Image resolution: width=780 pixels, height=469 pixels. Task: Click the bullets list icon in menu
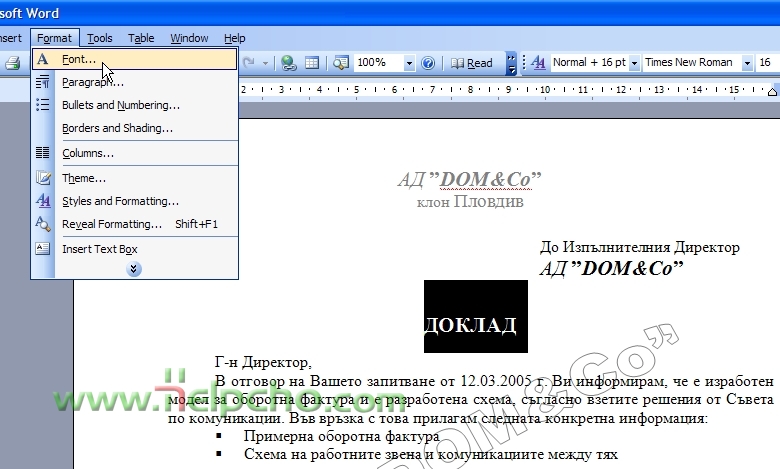coord(43,104)
